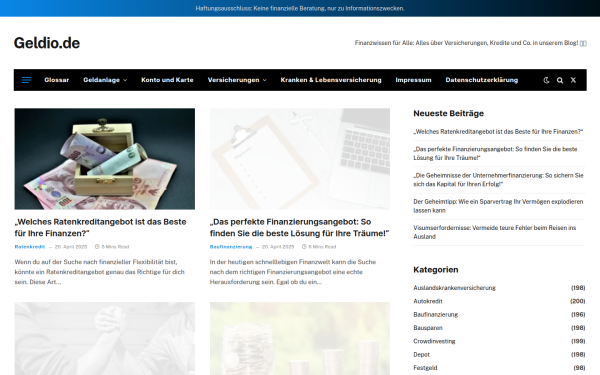Click the Kategorien heading

click(x=436, y=270)
